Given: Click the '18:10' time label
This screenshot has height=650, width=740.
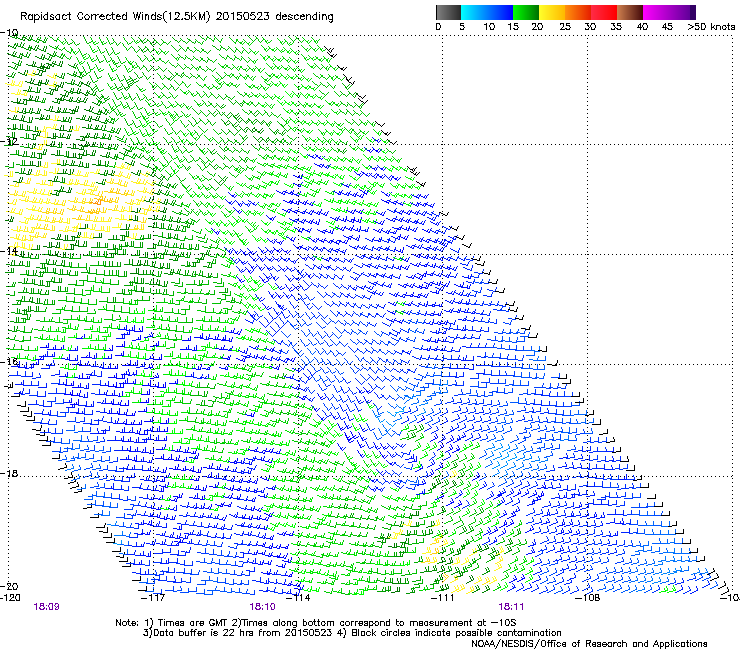Looking at the screenshot, I should 262,607.
